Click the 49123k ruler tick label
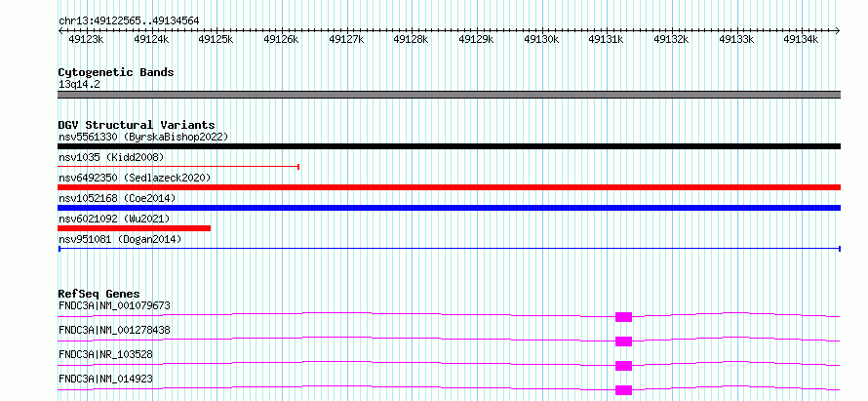Screen dimensions: 868x401 click(86, 39)
